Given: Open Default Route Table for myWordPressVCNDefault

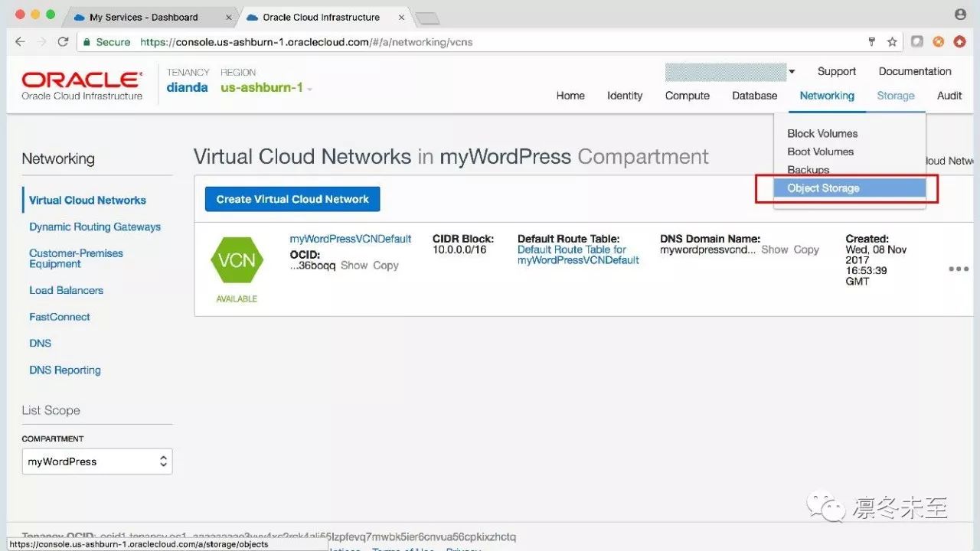Looking at the screenshot, I should (x=578, y=255).
